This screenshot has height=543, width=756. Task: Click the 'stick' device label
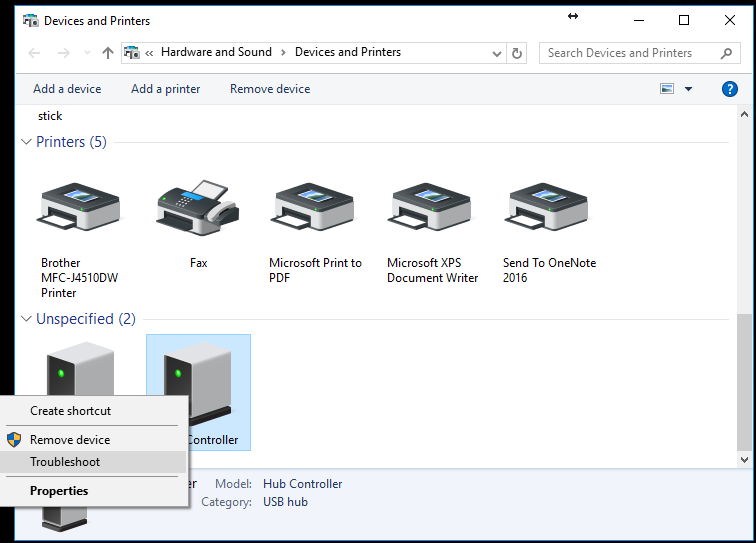click(x=50, y=116)
